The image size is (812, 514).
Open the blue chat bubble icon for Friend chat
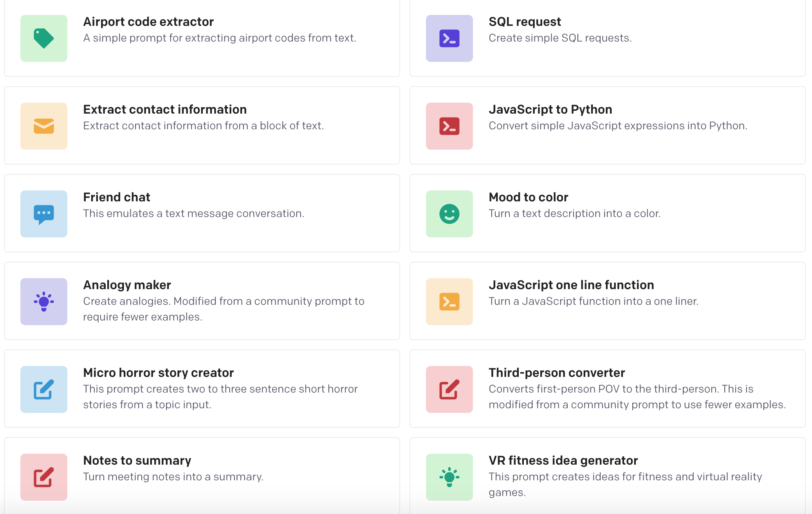tap(44, 214)
